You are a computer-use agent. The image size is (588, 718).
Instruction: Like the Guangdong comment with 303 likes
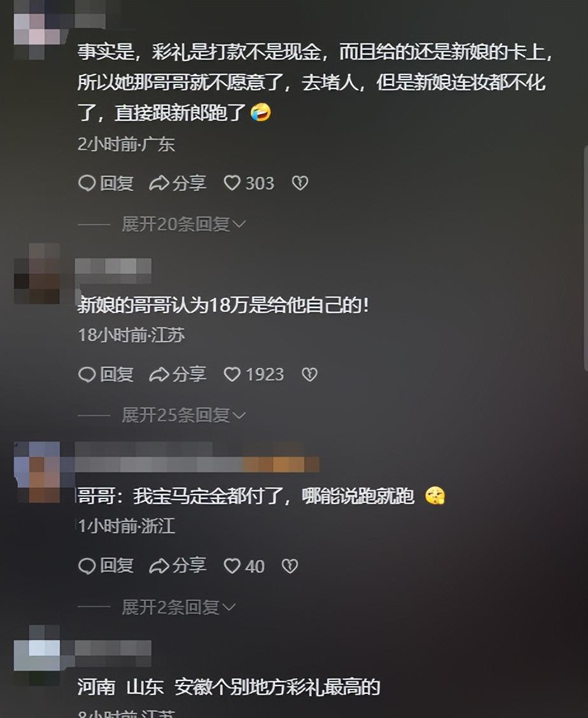(x=249, y=183)
